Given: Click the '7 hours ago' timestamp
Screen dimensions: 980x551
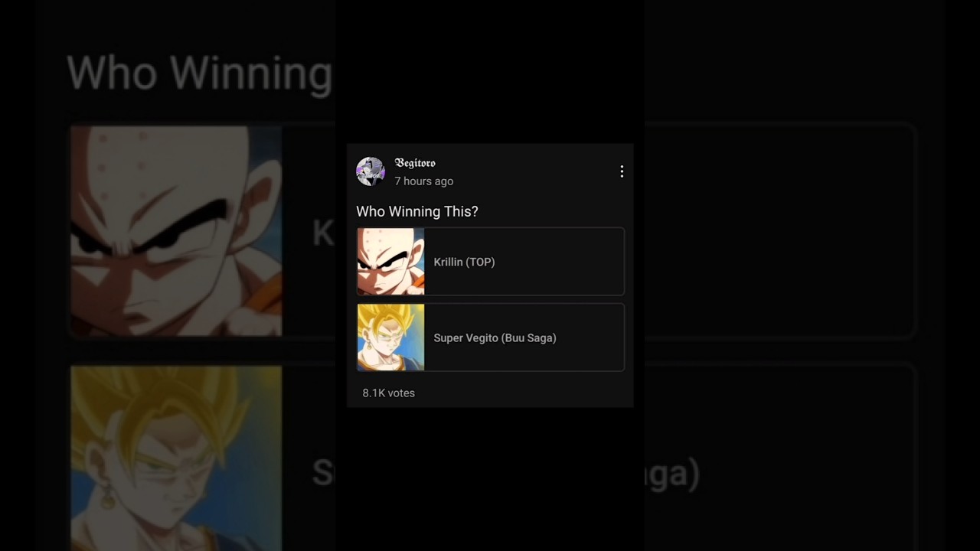Looking at the screenshot, I should click(423, 181).
